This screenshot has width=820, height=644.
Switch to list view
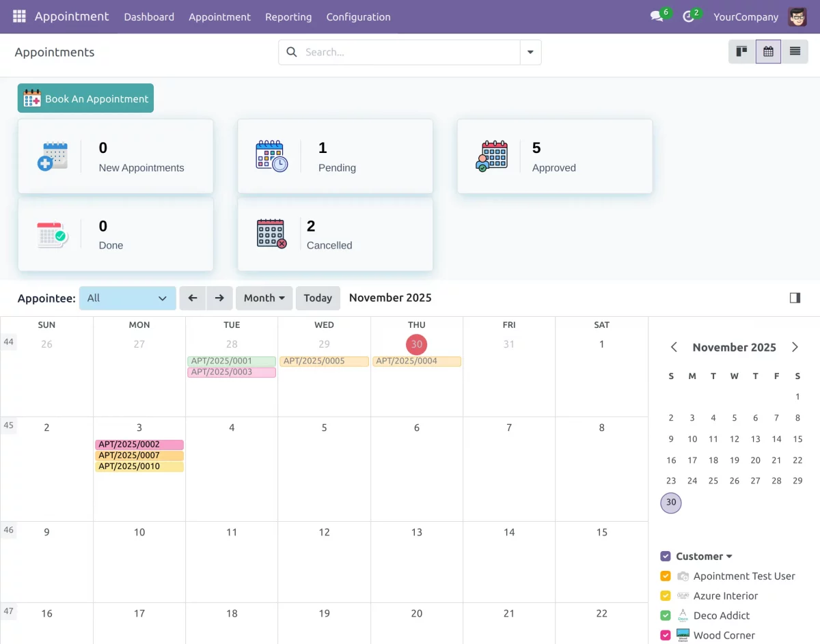tap(793, 51)
